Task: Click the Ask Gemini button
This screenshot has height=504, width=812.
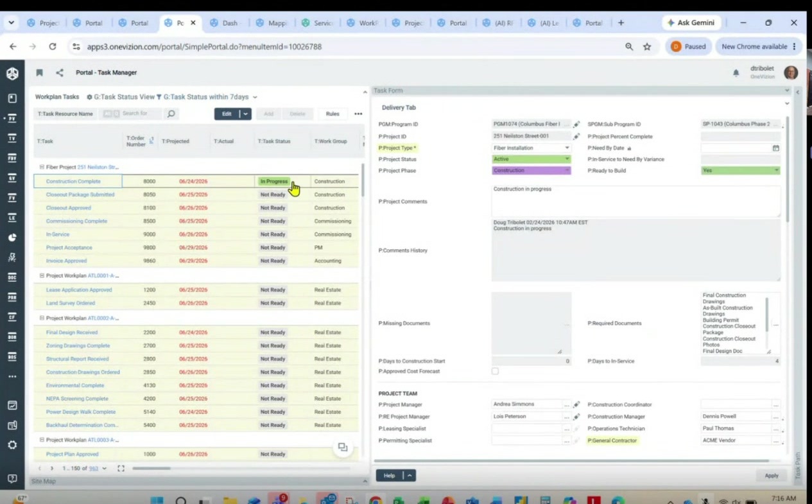Action: point(691,22)
